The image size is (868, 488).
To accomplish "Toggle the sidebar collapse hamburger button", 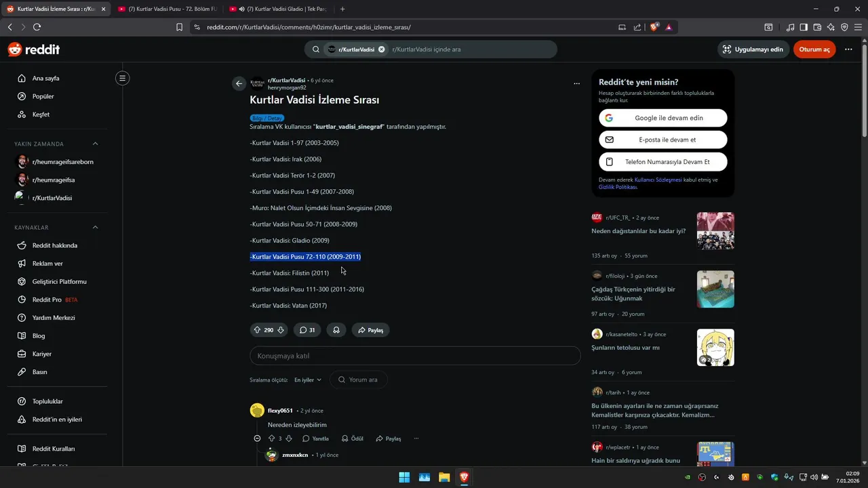I will pyautogui.click(x=122, y=78).
